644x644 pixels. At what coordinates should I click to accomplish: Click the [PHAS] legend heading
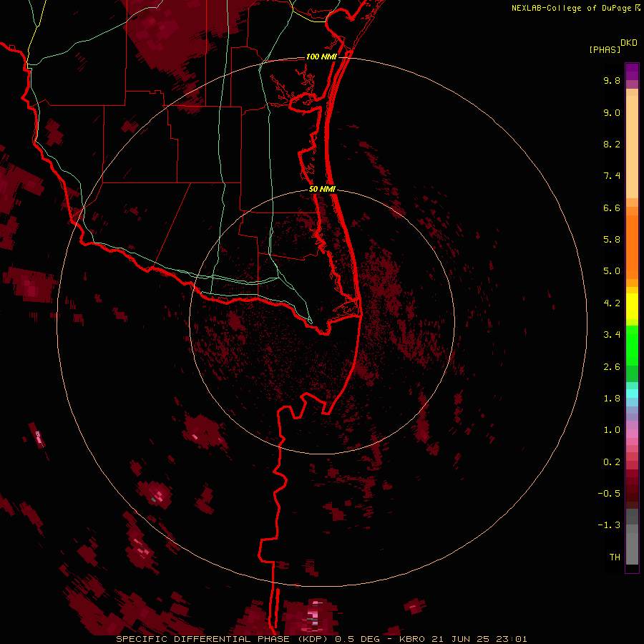[605, 49]
